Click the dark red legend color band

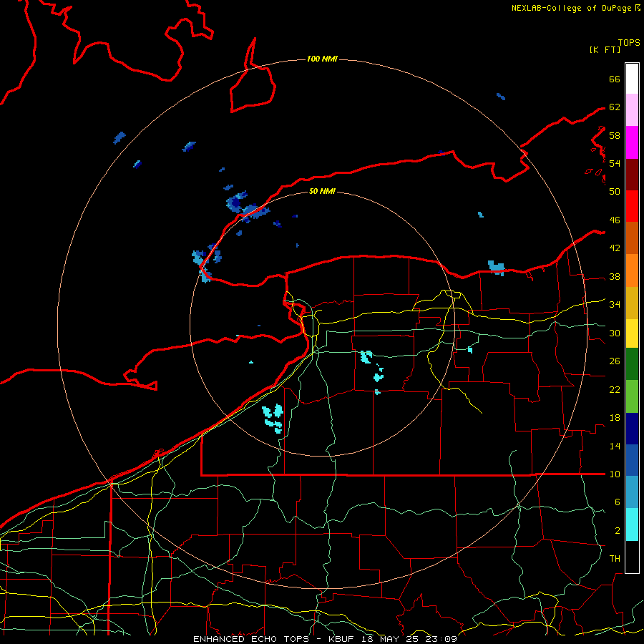click(x=632, y=175)
